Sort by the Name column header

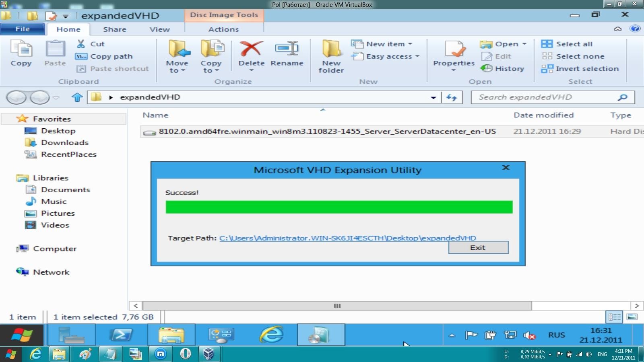coord(155,115)
